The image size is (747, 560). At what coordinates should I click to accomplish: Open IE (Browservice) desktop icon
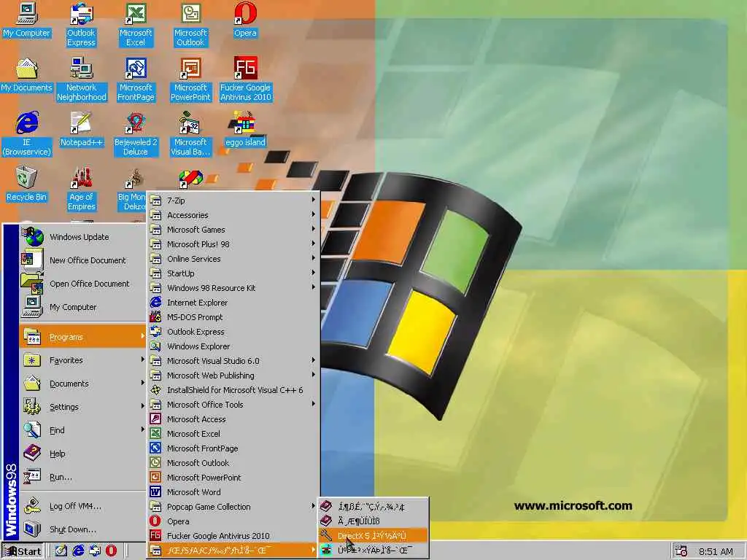(27, 134)
